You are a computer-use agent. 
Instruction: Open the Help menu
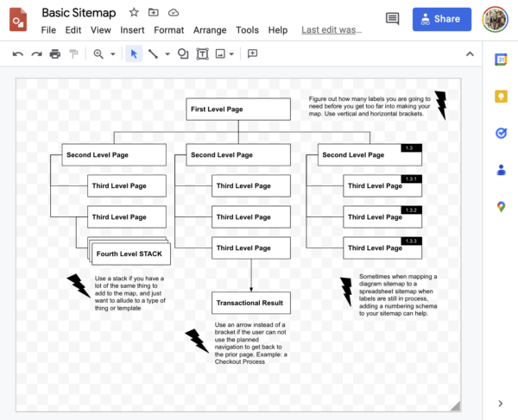(277, 30)
